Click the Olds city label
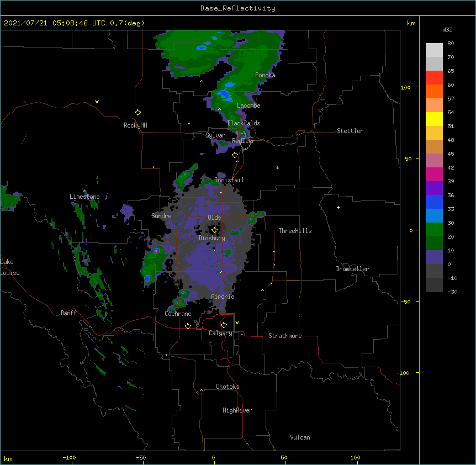This screenshot has width=476, height=465. pyautogui.click(x=214, y=218)
